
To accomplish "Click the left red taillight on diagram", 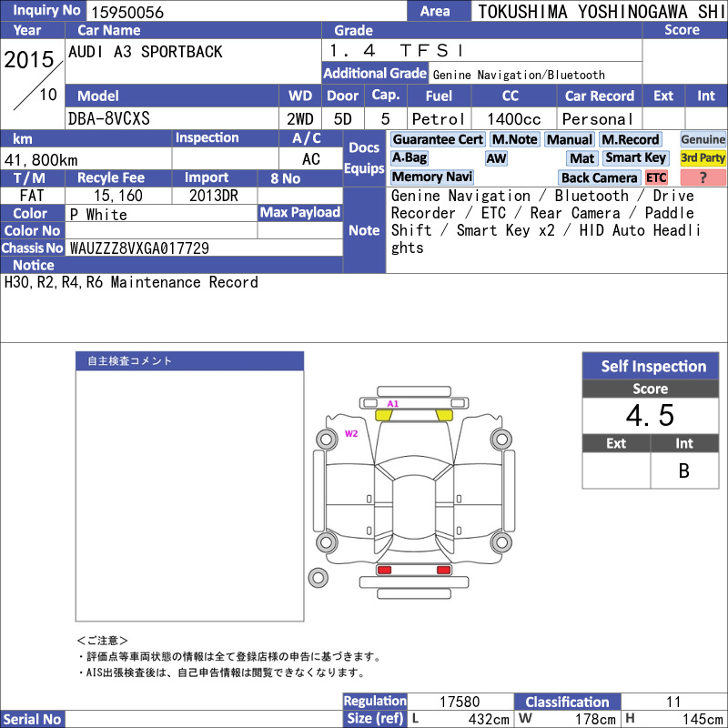I will pyautogui.click(x=384, y=570).
